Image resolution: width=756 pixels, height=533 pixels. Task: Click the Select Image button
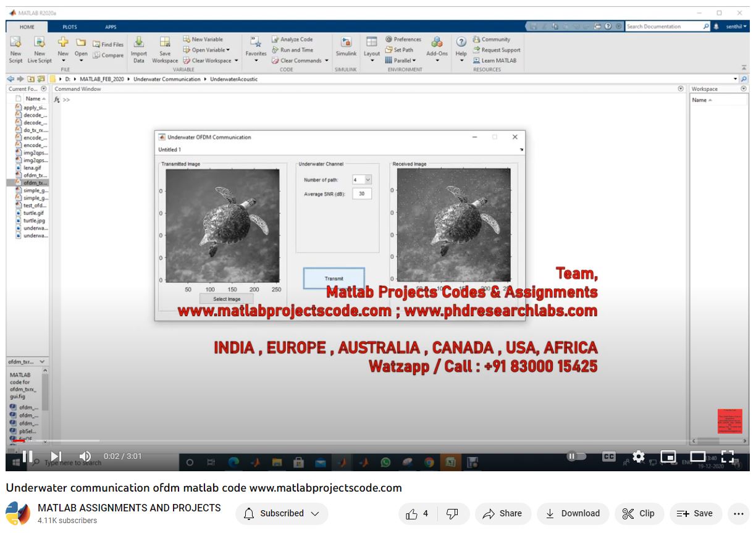point(226,299)
